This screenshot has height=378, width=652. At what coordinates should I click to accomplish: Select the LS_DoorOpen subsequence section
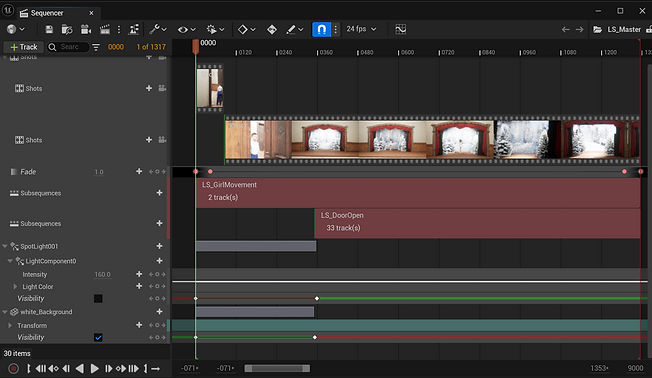point(477,223)
